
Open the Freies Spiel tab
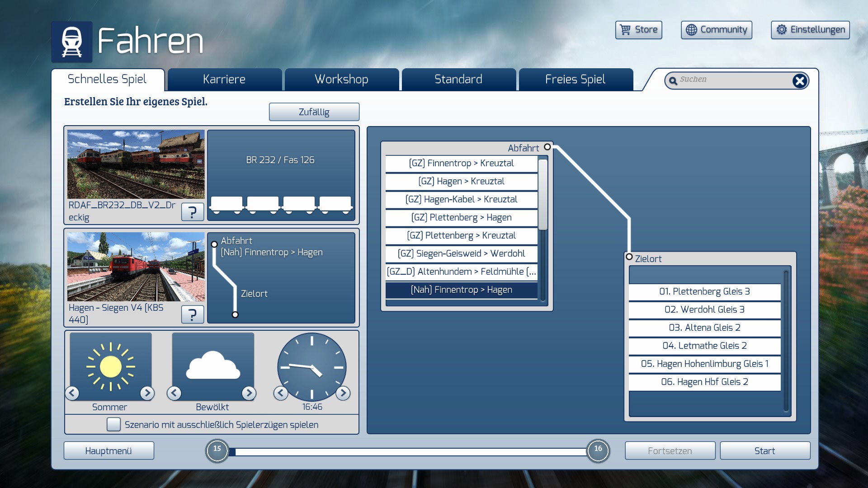pos(575,80)
